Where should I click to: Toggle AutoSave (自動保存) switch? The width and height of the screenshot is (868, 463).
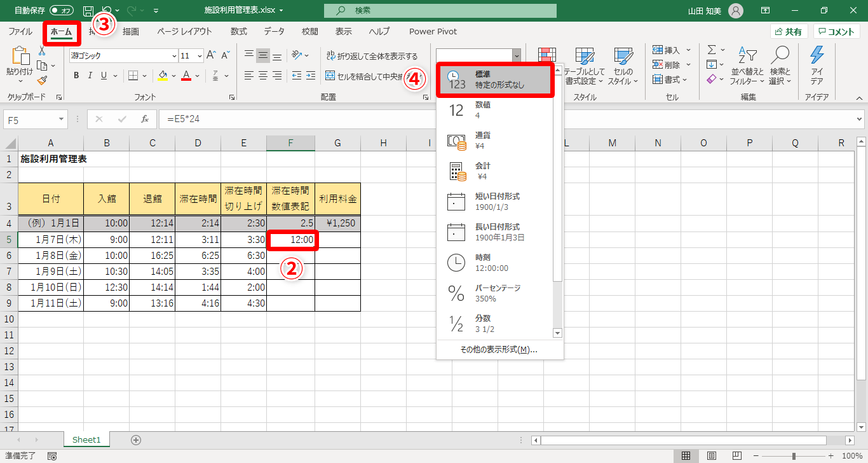62,10
